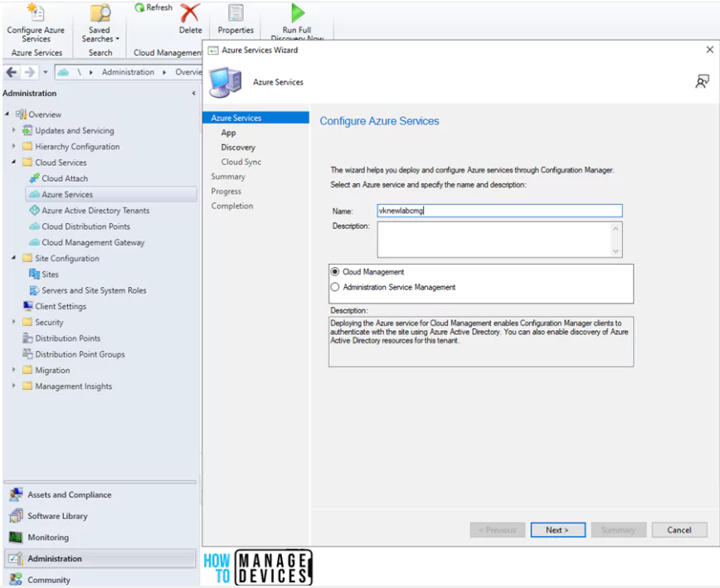Select Cloud Management Gateway icon
Image resolution: width=720 pixels, height=588 pixels.
pos(35,242)
